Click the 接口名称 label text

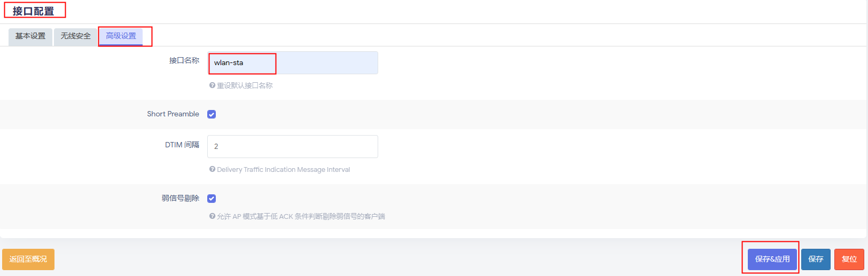point(184,60)
